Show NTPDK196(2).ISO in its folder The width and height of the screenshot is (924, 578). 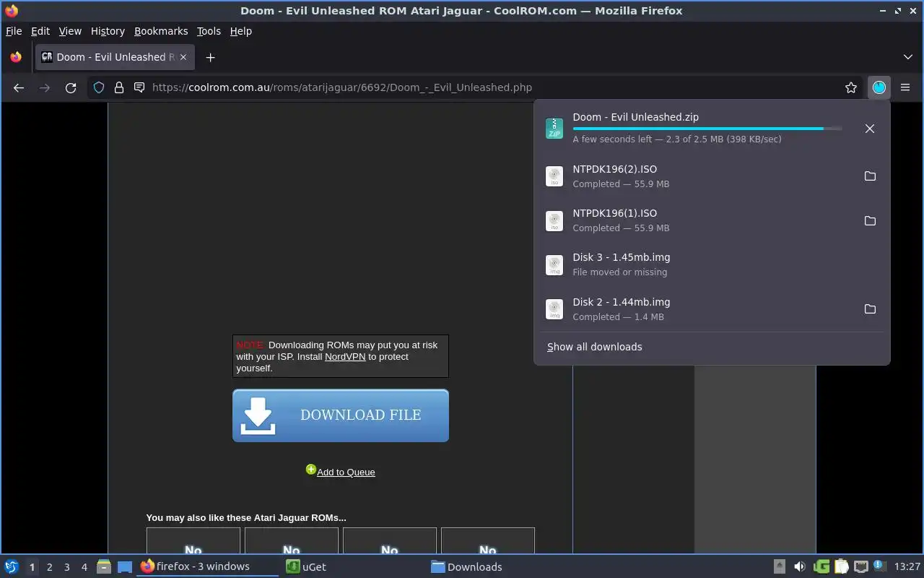870,176
